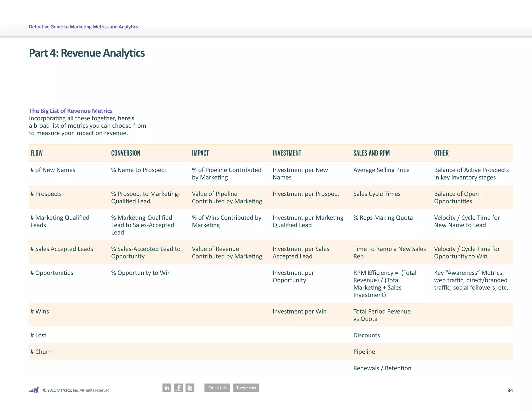Click the SALES AND RPM column header

click(x=371, y=153)
